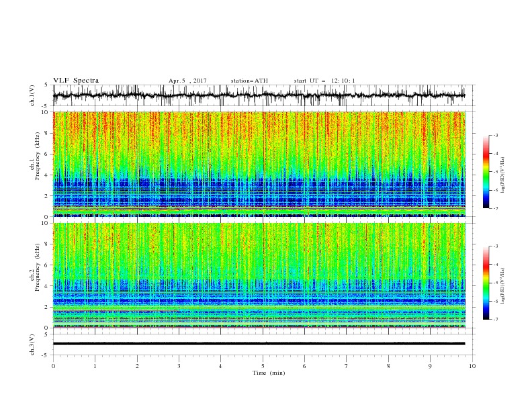This screenshot has height=411, width=532.
Task: Click the "VLF Spectra" plot title
Action: [76, 81]
